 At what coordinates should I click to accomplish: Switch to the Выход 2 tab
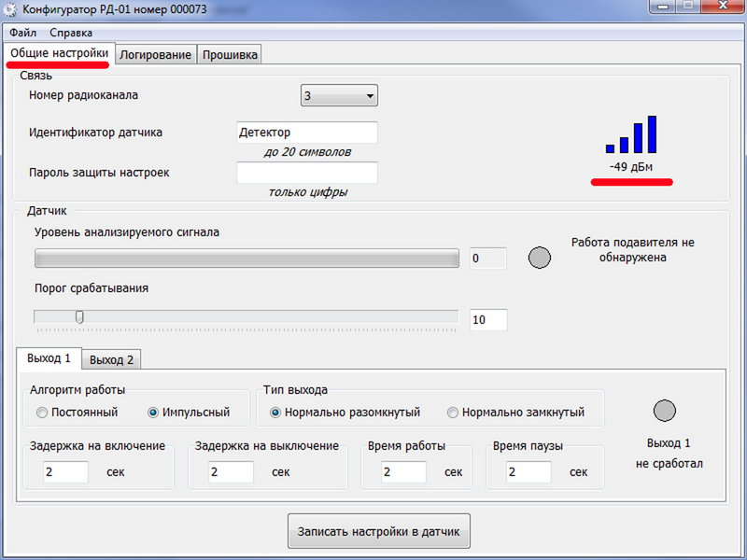(x=111, y=360)
